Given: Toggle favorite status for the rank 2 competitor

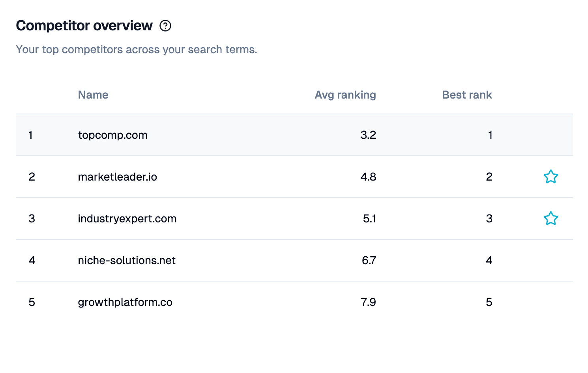Looking at the screenshot, I should tap(551, 177).
